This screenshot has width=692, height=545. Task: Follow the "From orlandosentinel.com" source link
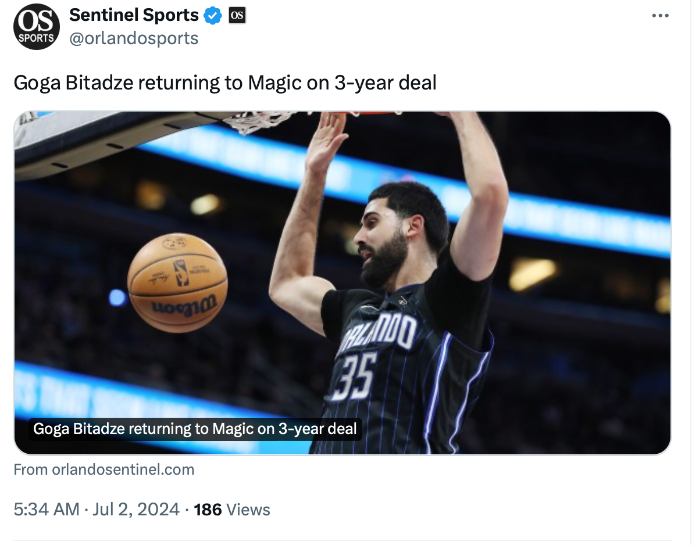coord(104,469)
